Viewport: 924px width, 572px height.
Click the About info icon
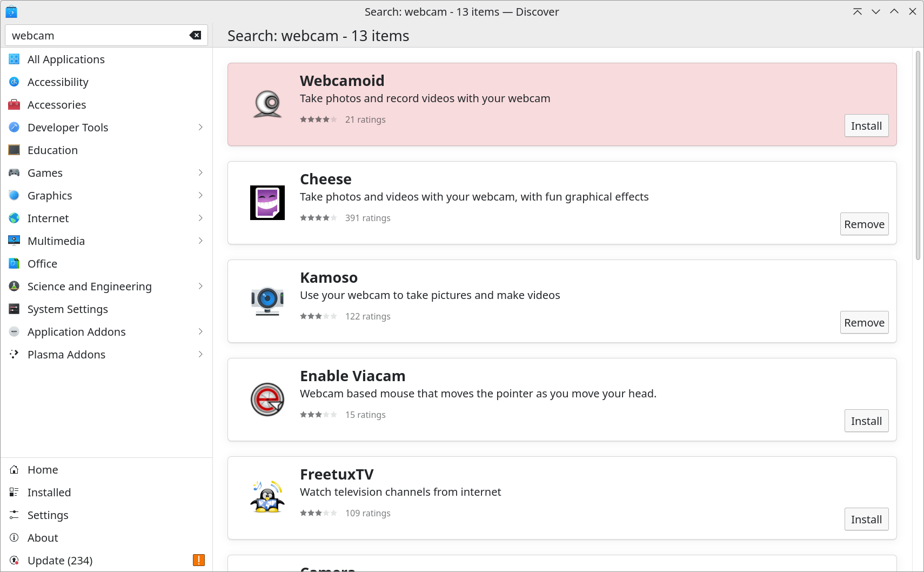pyautogui.click(x=14, y=537)
